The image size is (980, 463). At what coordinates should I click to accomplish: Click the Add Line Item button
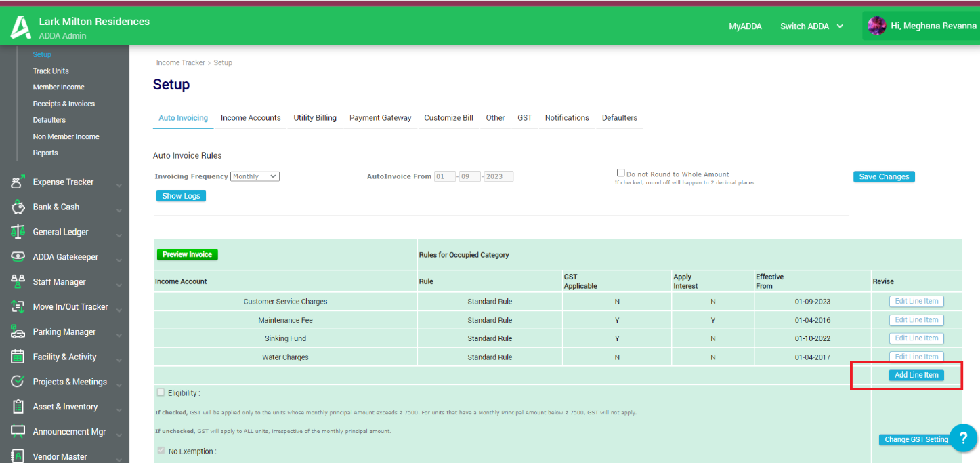(x=916, y=374)
